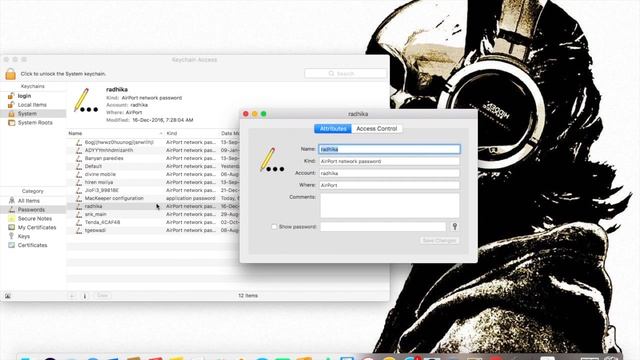The width and height of the screenshot is (640, 360).
Task: Select the MacKeeper configuration row
Action: pyautogui.click(x=153, y=198)
